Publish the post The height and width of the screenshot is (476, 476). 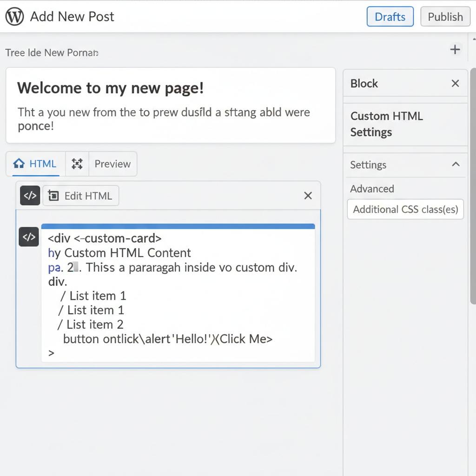coord(445,17)
